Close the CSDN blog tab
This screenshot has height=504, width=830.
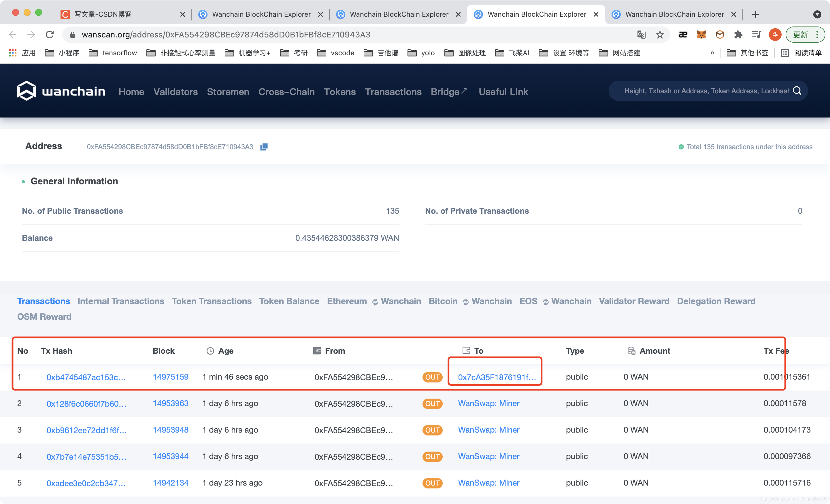click(x=183, y=14)
